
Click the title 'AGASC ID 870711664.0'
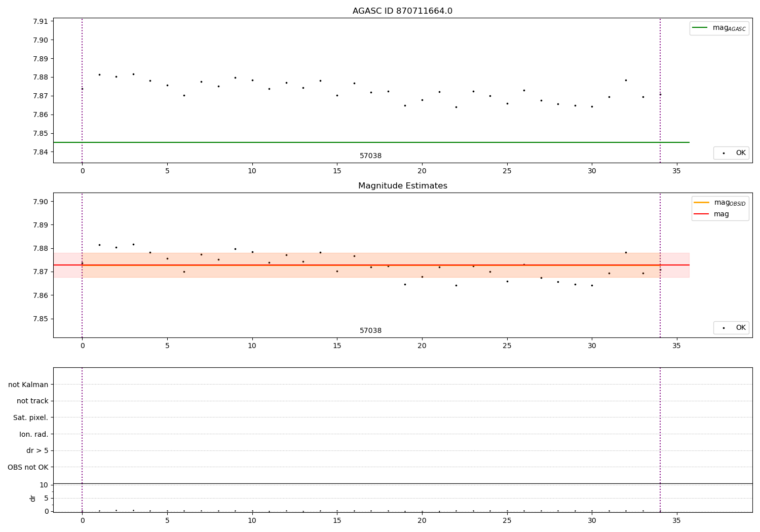402,11
